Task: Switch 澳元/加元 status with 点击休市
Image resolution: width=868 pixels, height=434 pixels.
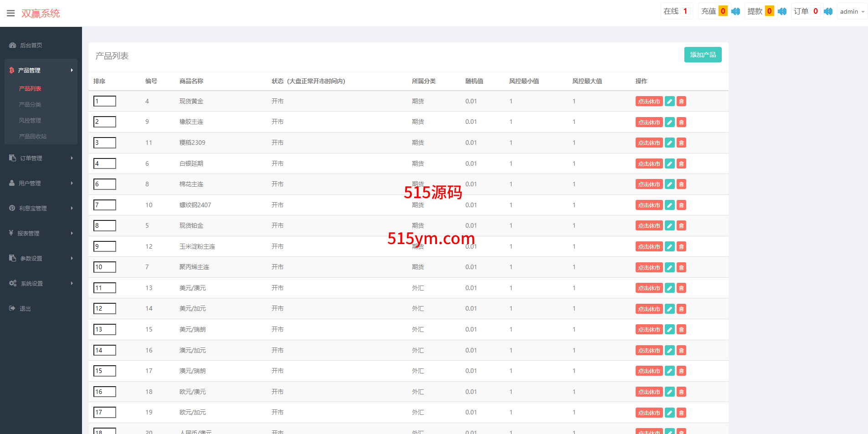Action: coord(649,351)
